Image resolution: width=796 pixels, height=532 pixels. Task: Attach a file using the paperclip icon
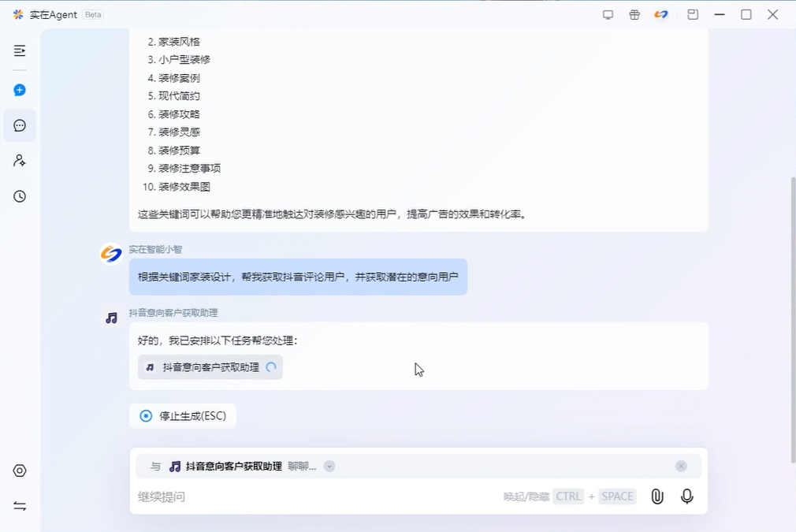point(657,497)
